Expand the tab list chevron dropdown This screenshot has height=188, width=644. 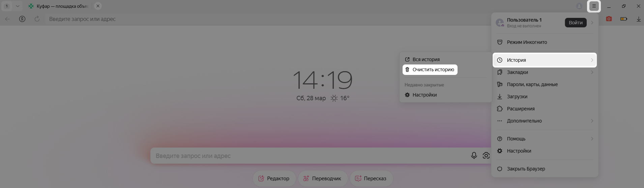(18, 6)
